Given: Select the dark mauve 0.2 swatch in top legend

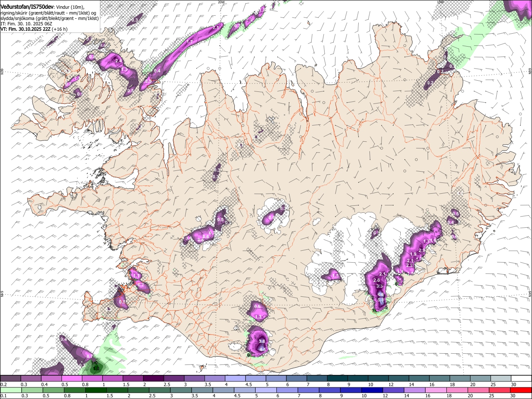Looking at the screenshot, I should [10, 379].
